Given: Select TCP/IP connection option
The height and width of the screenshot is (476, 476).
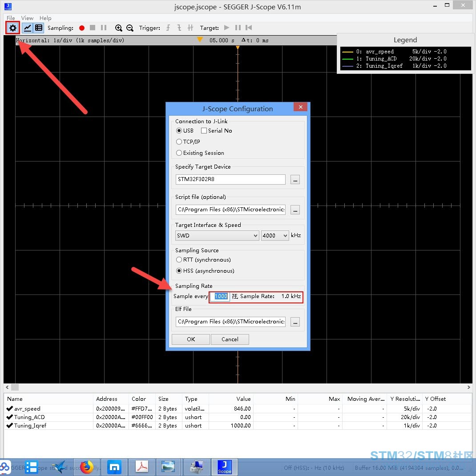Looking at the screenshot, I should coord(179,142).
